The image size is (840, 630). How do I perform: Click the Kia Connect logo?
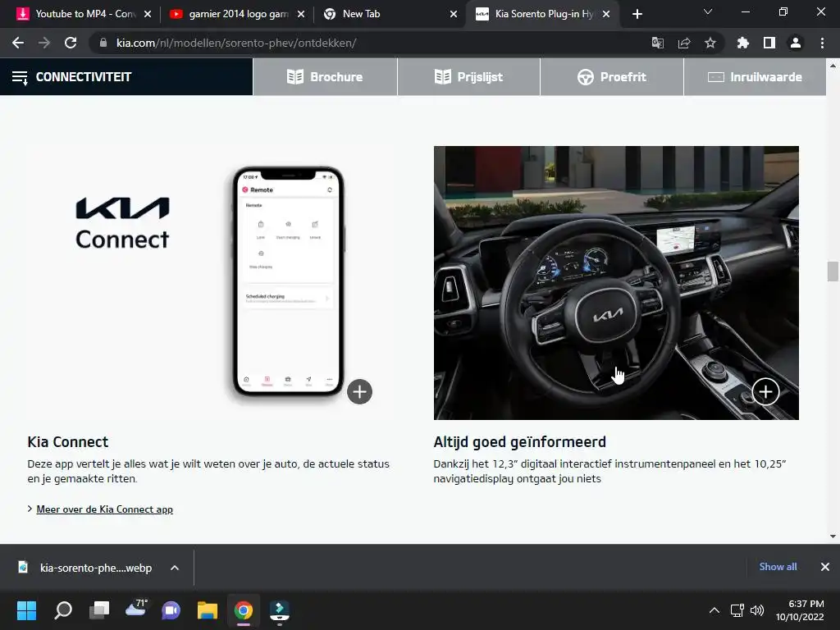point(123,223)
